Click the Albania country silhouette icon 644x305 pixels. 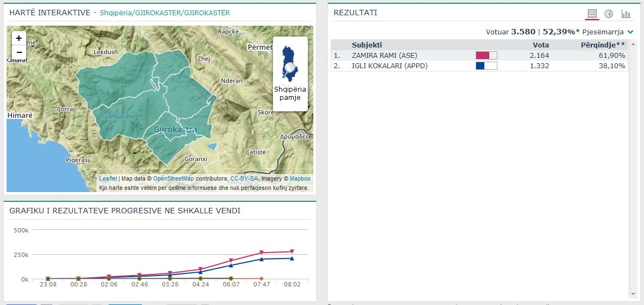(289, 63)
